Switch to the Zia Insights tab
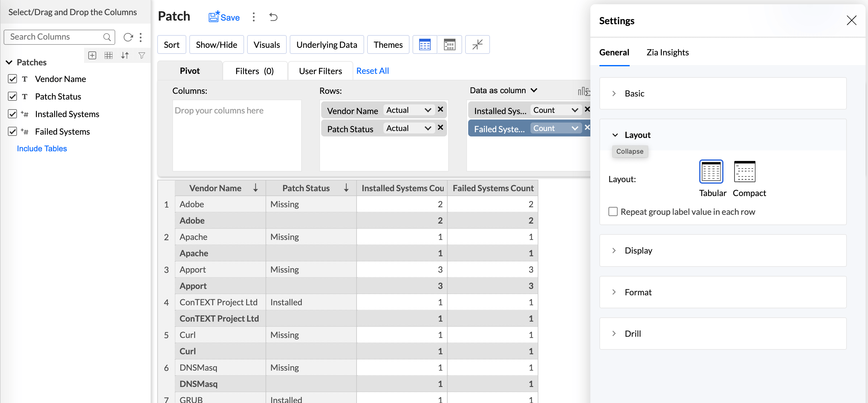The image size is (868, 403). click(x=667, y=52)
